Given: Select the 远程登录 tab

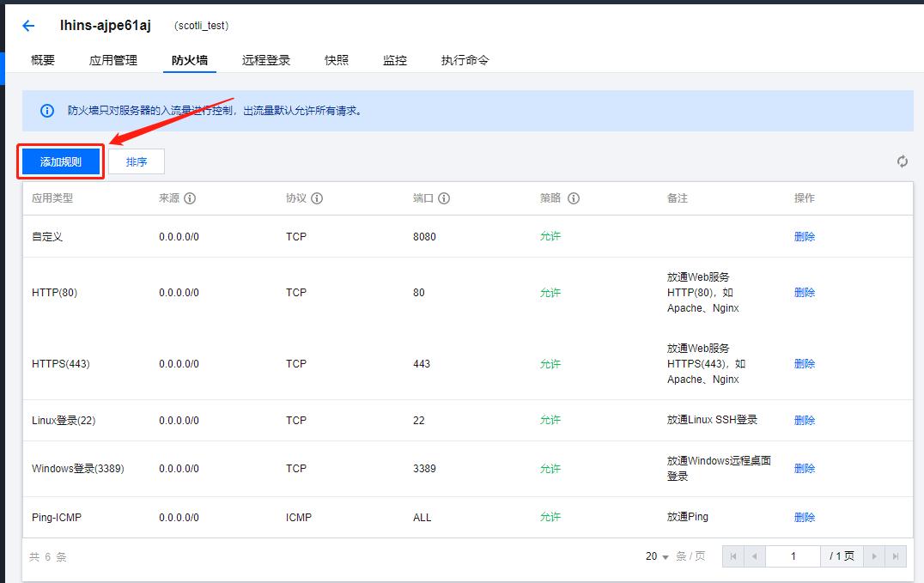Looking at the screenshot, I should [x=263, y=60].
